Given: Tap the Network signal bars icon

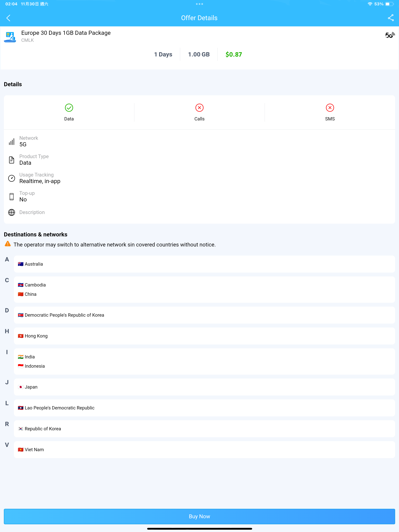Looking at the screenshot, I should (12, 142).
